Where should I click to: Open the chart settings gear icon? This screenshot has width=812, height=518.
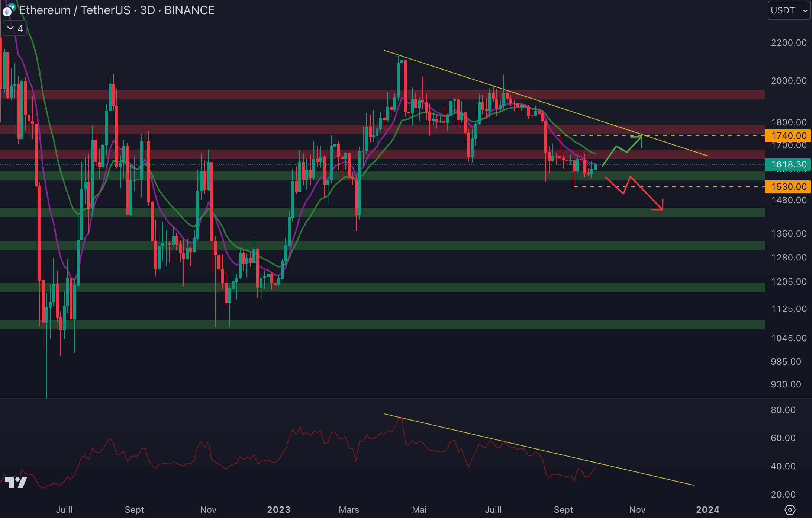790,509
